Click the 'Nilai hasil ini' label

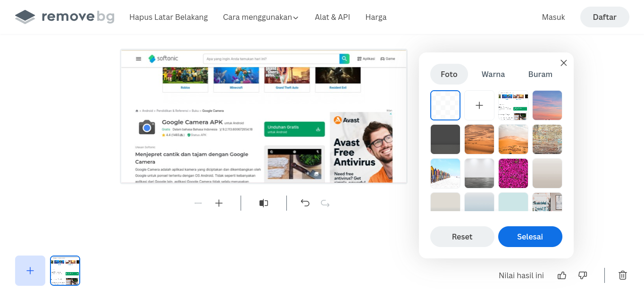(x=521, y=275)
